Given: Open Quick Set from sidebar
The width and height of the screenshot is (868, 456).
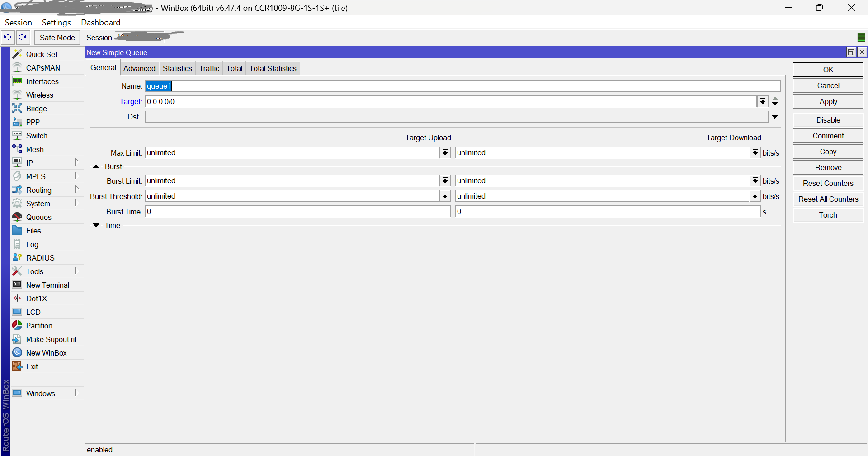Looking at the screenshot, I should point(47,54).
